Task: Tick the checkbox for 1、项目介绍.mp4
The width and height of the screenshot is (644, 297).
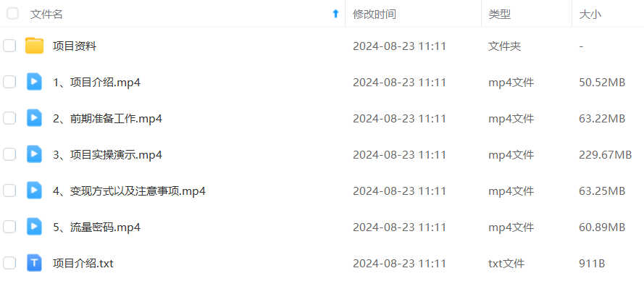Action: [x=9, y=82]
